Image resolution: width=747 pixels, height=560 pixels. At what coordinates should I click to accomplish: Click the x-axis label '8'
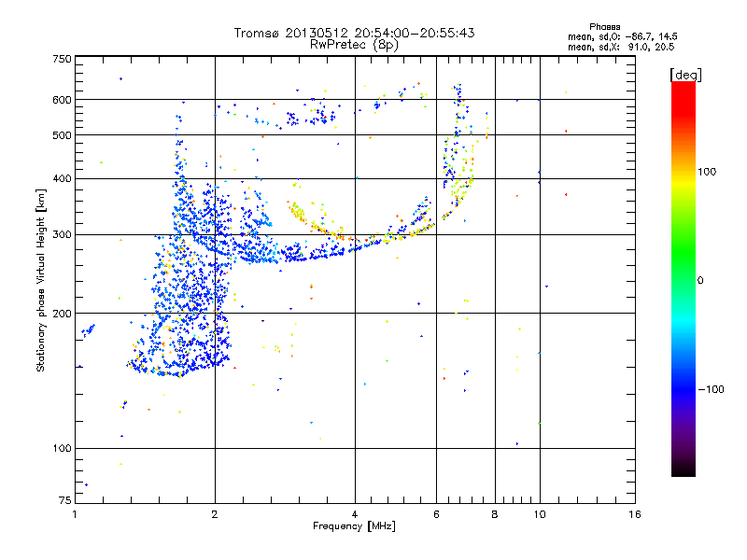495,514
